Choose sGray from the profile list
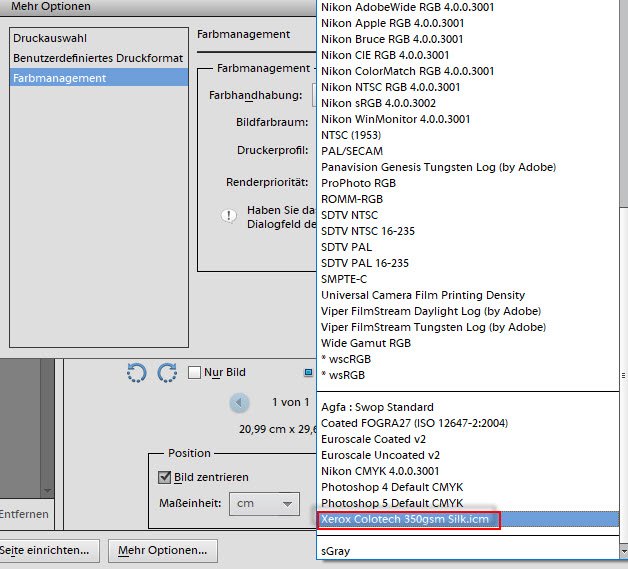Image resolution: width=628 pixels, height=569 pixels. pyautogui.click(x=337, y=551)
